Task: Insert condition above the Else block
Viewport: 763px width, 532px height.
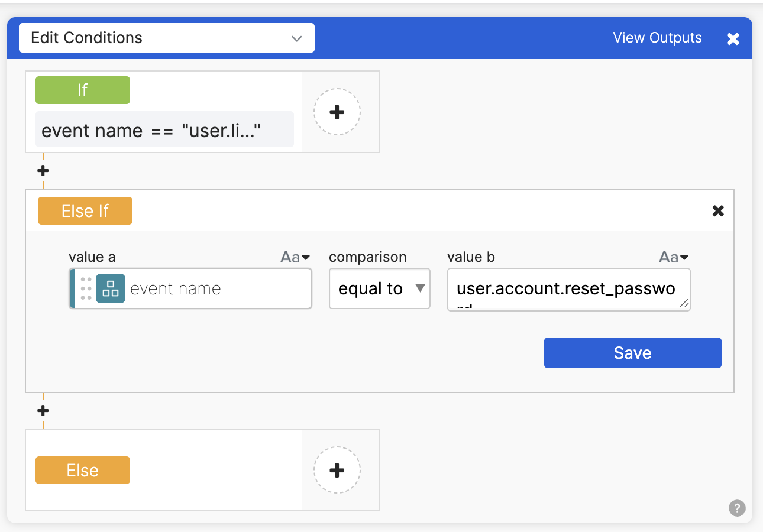Action: pyautogui.click(x=43, y=411)
